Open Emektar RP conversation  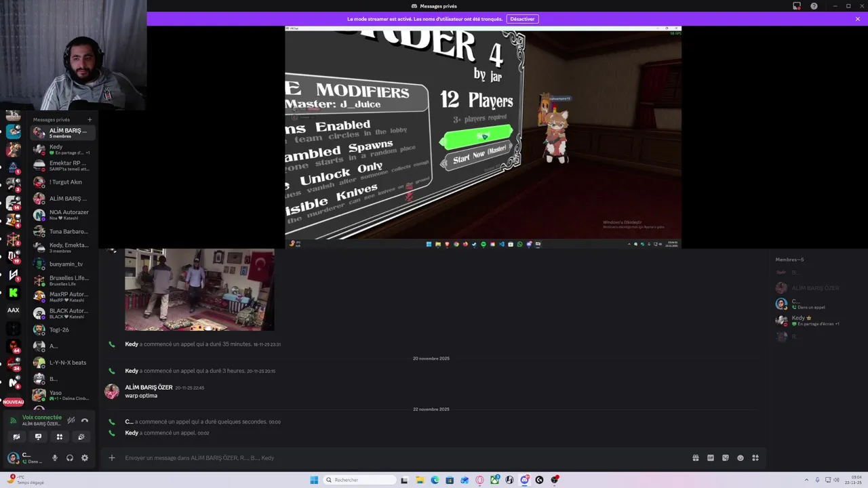(x=61, y=165)
